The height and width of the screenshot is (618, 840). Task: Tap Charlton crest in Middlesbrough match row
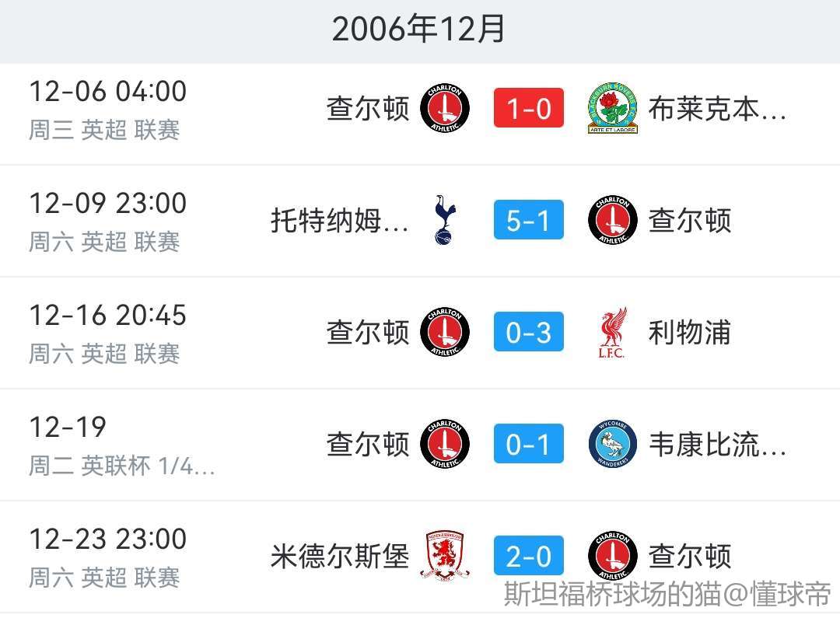pos(613,556)
